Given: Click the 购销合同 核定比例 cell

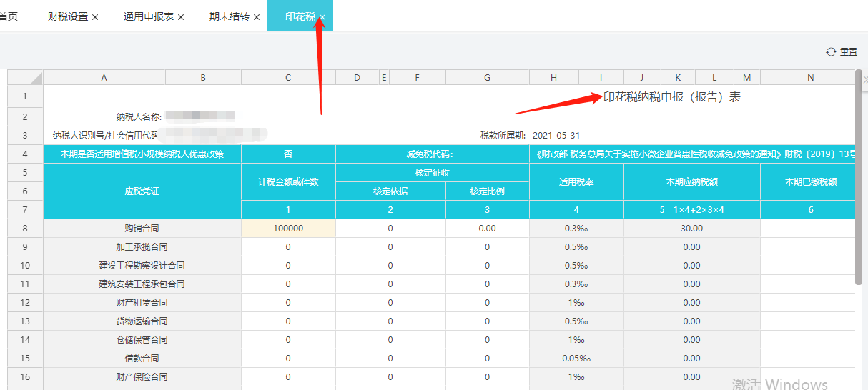Looking at the screenshot, I should (487, 229).
